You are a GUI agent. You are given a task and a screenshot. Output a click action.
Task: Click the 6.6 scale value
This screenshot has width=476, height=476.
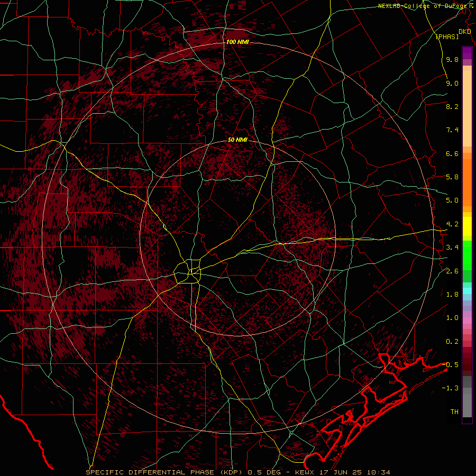point(452,154)
